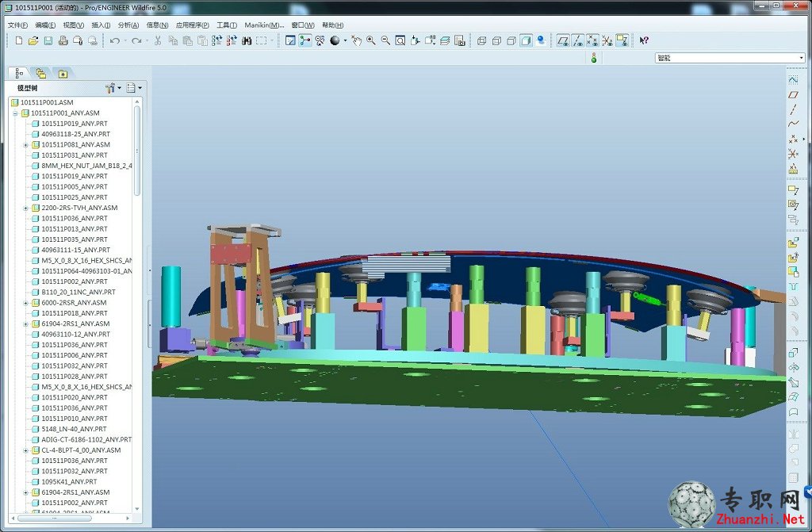Cut selection with the scissors icon
The width and height of the screenshot is (812, 532).
(x=158, y=40)
